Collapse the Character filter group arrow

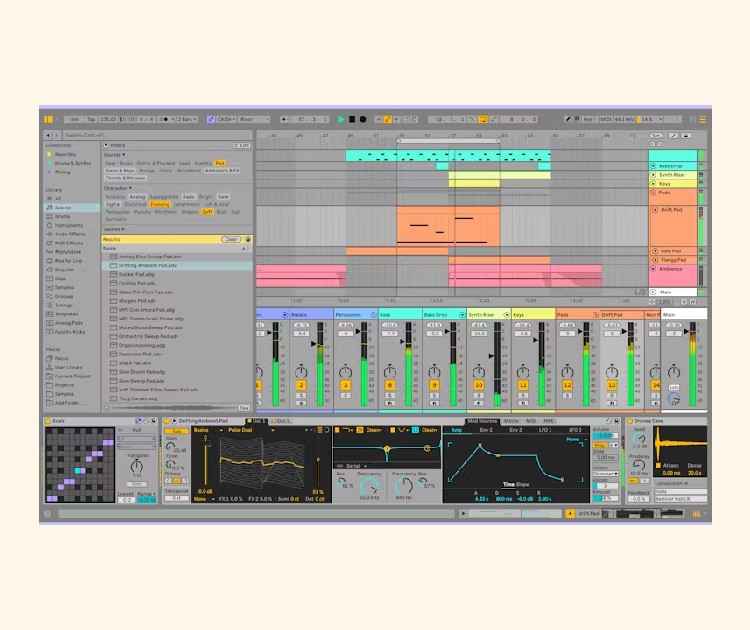coord(130,188)
